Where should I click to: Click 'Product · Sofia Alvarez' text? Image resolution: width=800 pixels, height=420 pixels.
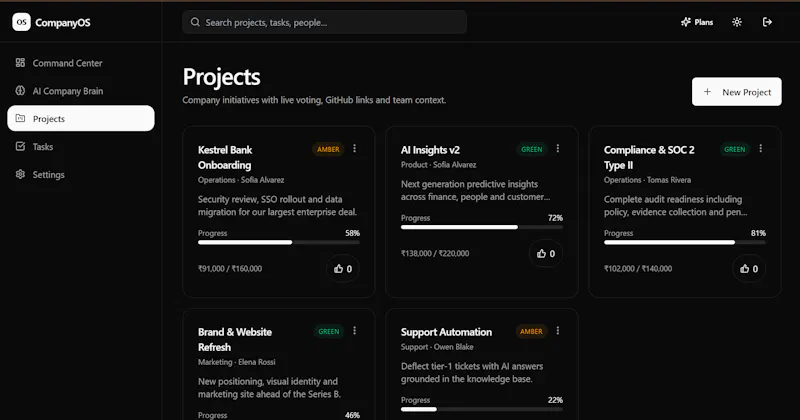click(438, 164)
